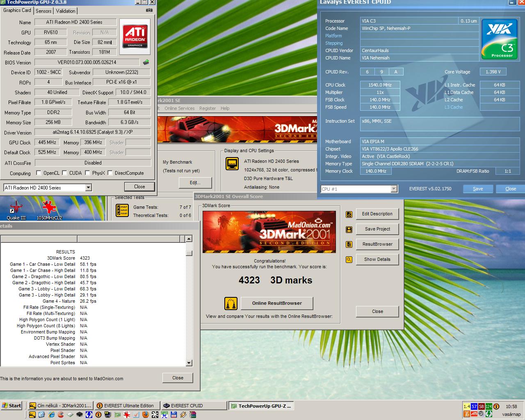Click the GPU Name field in GPU-Z
Image resolution: width=525 pixels, height=420 pixels.
75,23
